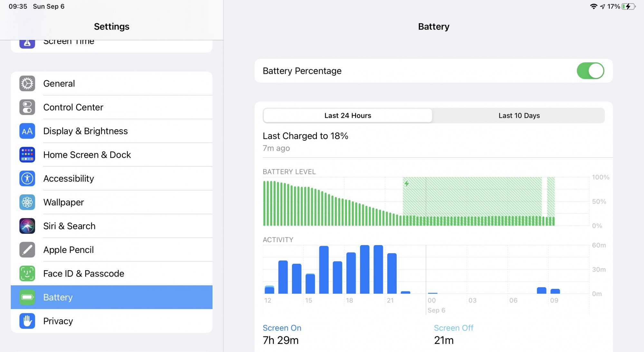Open the Apple Pencil icon
This screenshot has width=644, height=352.
pos(27,250)
